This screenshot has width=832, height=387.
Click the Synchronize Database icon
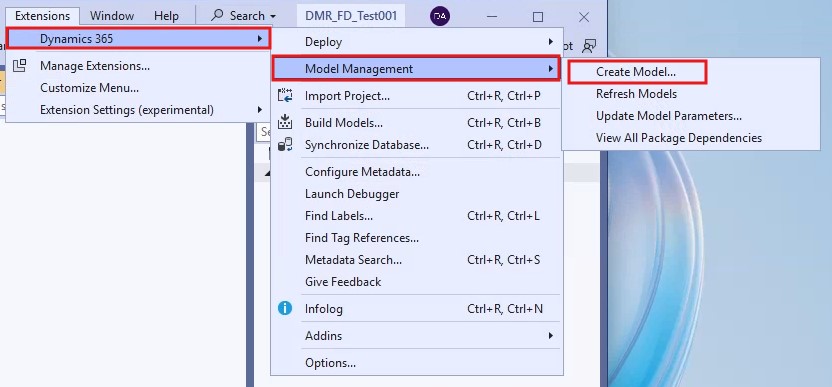[x=285, y=144]
